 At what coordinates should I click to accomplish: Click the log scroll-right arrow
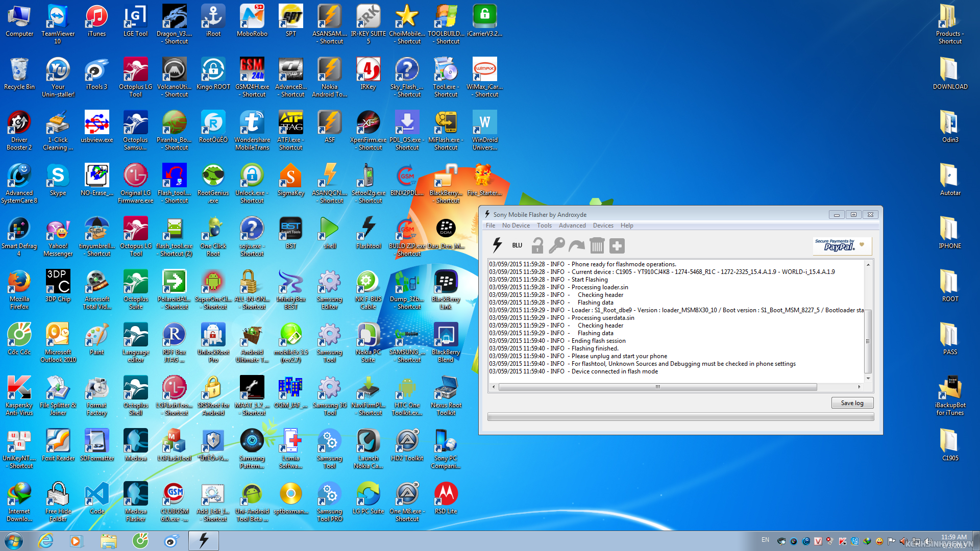[859, 387]
